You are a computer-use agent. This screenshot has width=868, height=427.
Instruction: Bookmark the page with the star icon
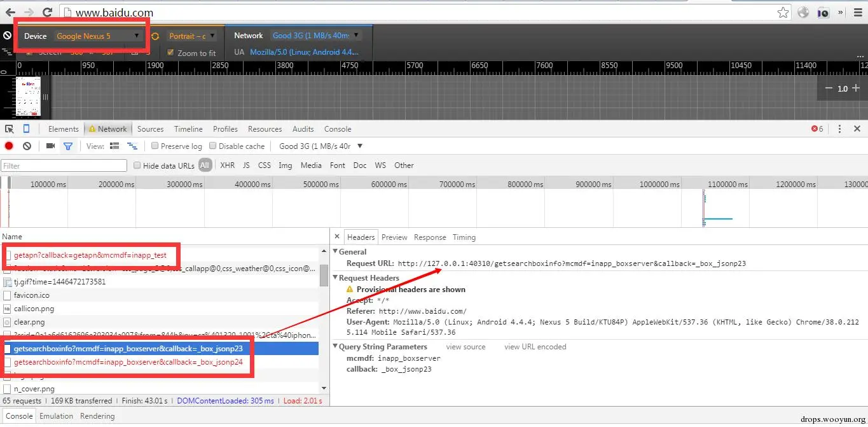[x=783, y=12]
